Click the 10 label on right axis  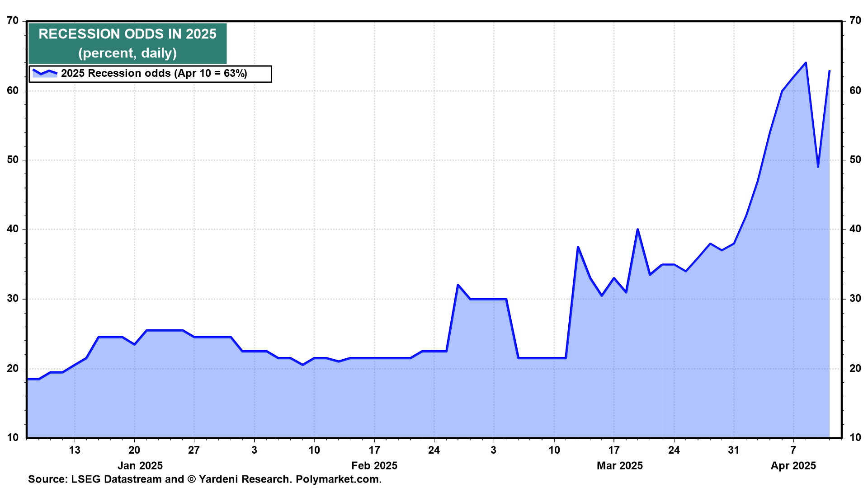pyautogui.click(x=855, y=437)
